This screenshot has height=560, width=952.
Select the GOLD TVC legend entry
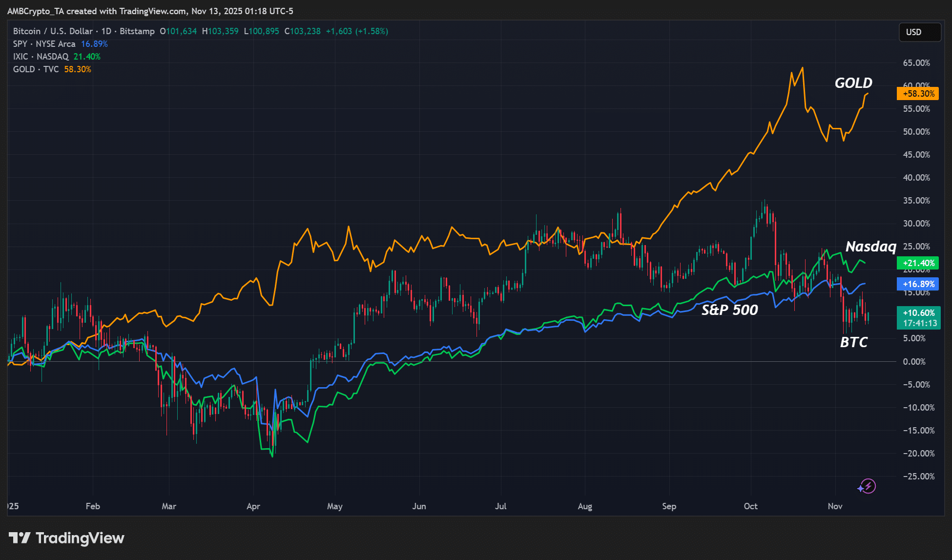click(x=36, y=69)
